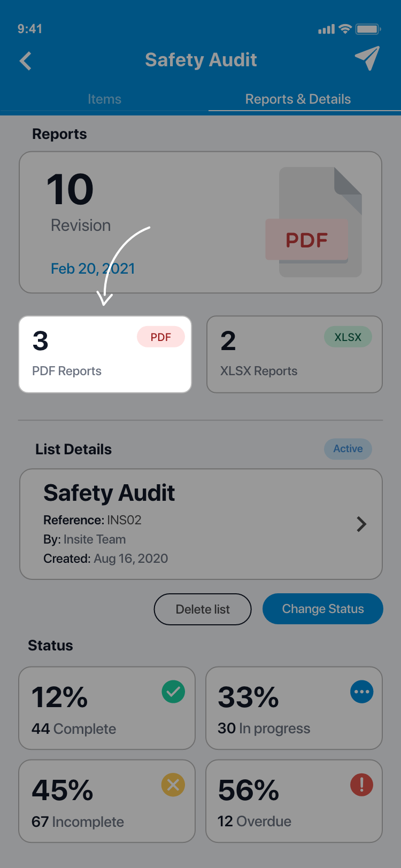This screenshot has width=401, height=868.
Task: Open the Feb 20, 2021 revision date
Action: coord(92,268)
